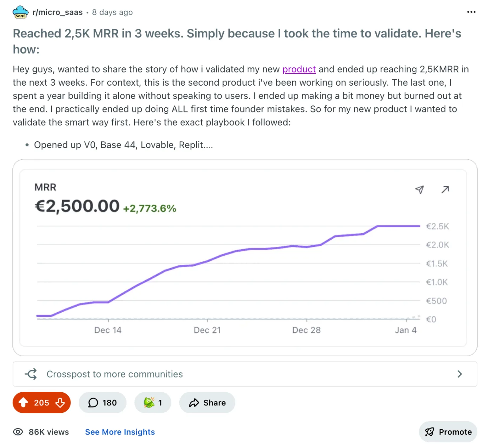Visit the r/micro_saas community link
This screenshot has height=448, width=494.
pyautogui.click(x=58, y=12)
